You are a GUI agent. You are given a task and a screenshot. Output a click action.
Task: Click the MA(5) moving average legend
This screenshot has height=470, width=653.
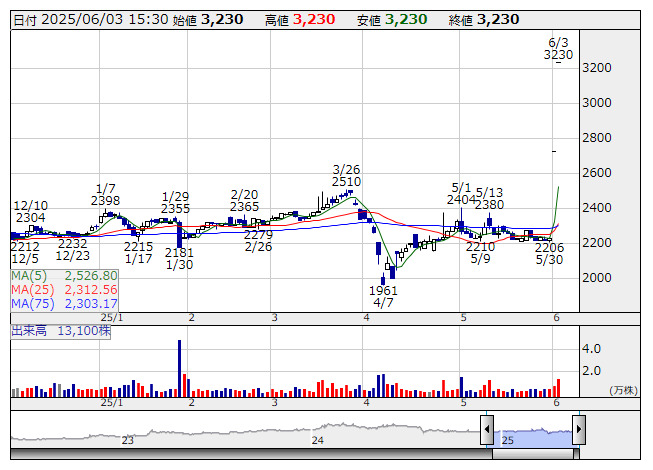tap(65, 275)
